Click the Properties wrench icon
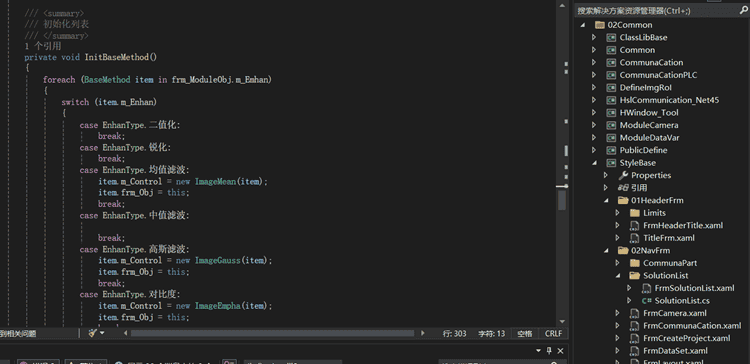This screenshot has height=364, width=750. [x=623, y=175]
